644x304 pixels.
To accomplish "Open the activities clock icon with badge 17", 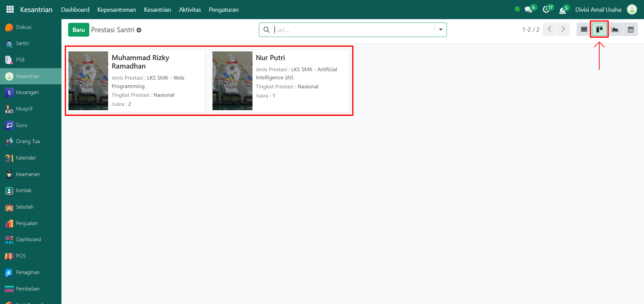I will (x=546, y=9).
